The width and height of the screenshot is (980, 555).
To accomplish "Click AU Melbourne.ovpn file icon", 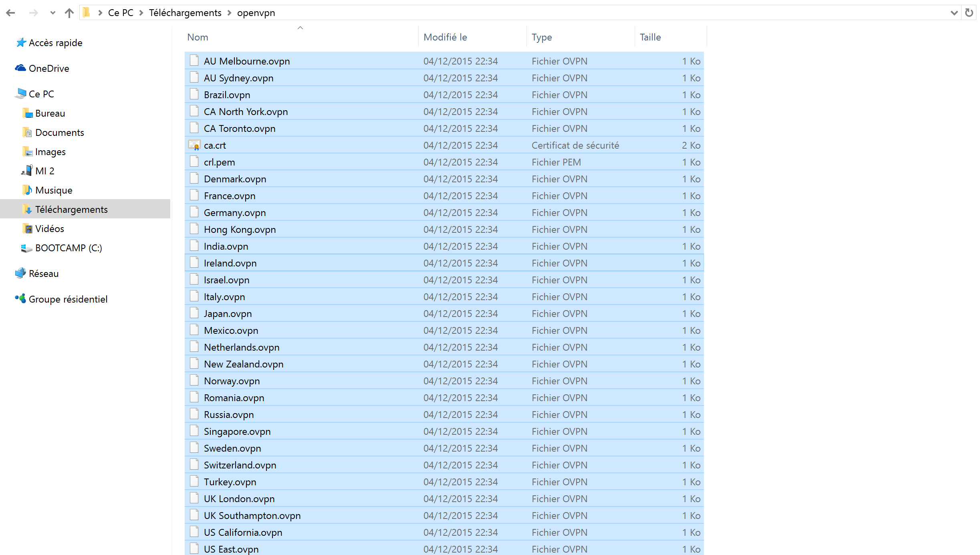I will coord(194,61).
